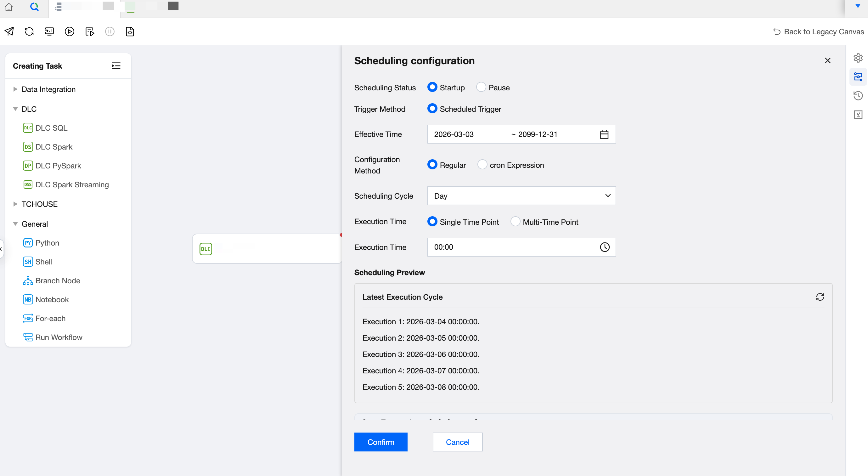Select DLC PySpark task type
Viewport: 868px width, 476px height.
[58, 166]
